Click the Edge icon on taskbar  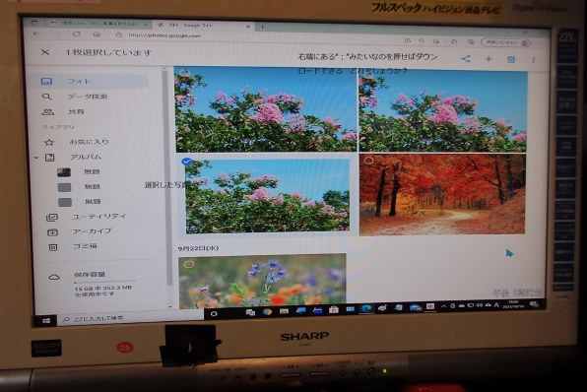(366, 308)
